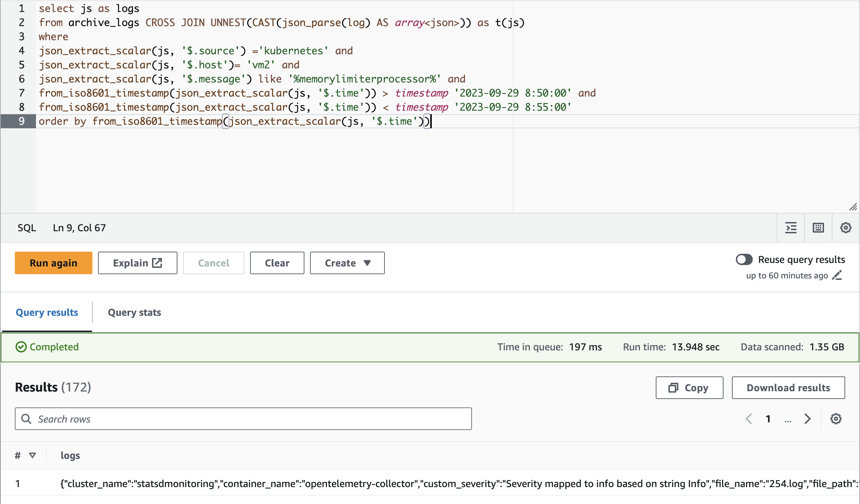Screen dimensions: 860x504
Task: Go to previous results page arrow
Action: 749,419
